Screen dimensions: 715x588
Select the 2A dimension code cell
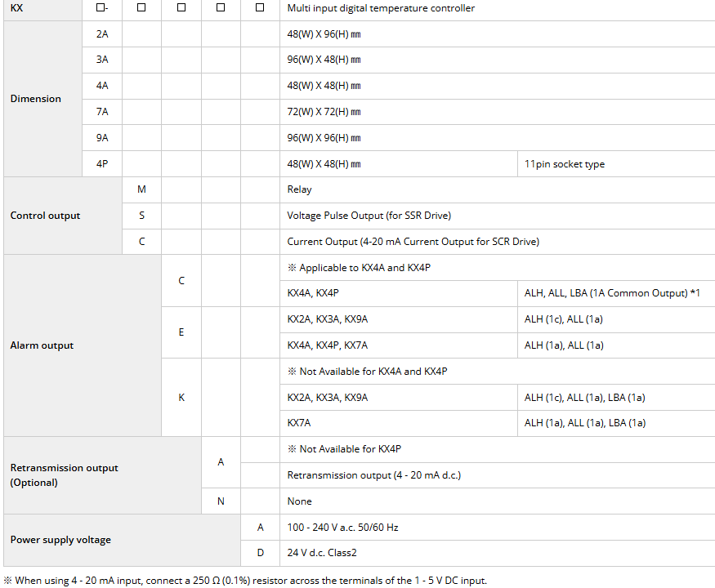[x=102, y=34]
